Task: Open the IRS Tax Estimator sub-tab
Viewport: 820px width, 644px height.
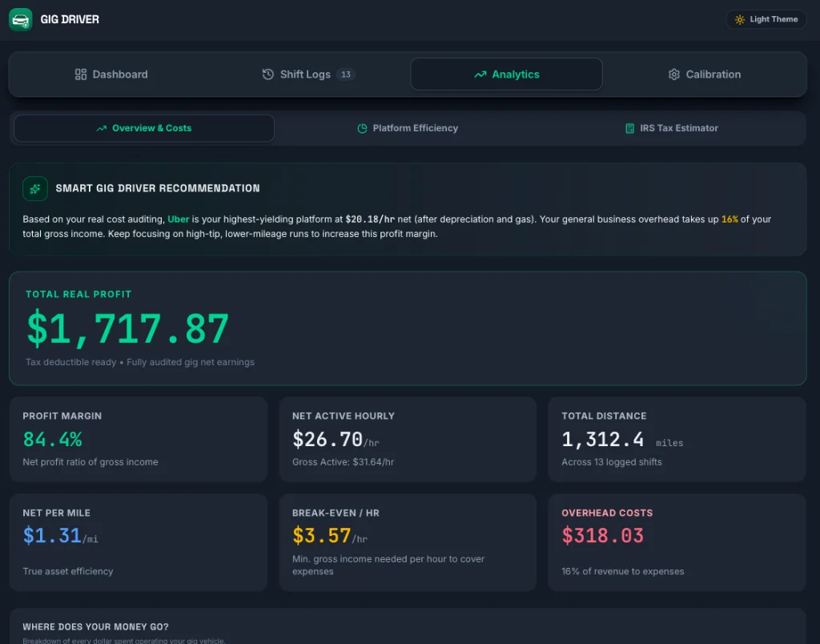Action: pos(671,128)
